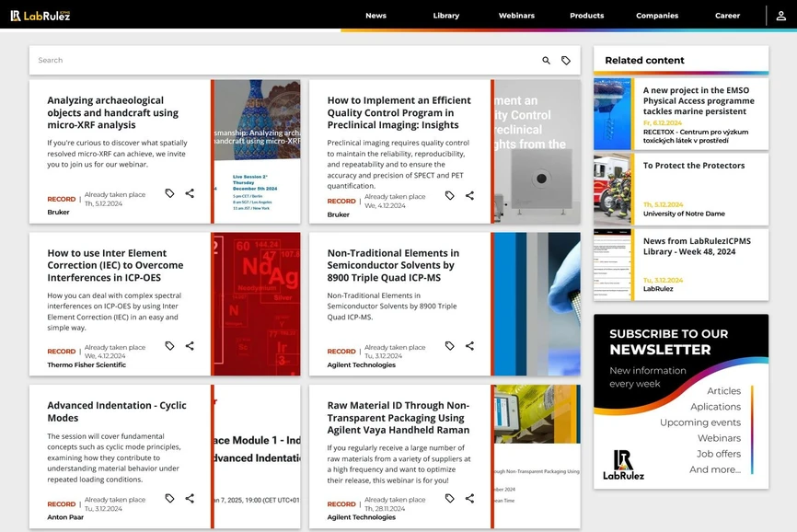Tag the Non-Traditional Elements Semiconductor card

coord(450,346)
